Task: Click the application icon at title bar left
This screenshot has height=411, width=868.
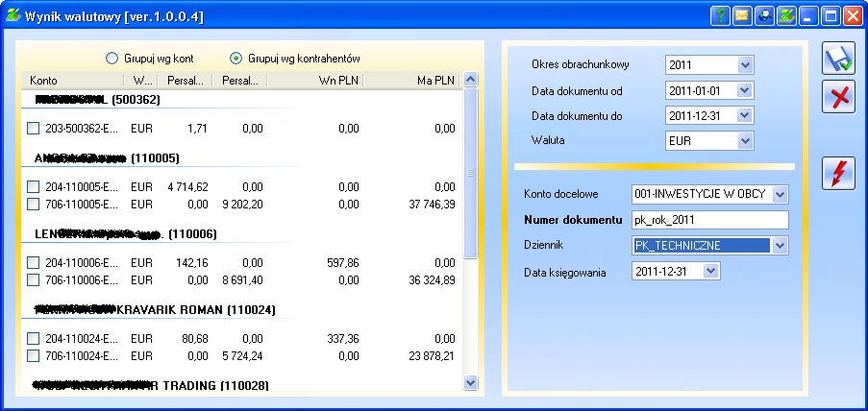Action: [12, 15]
